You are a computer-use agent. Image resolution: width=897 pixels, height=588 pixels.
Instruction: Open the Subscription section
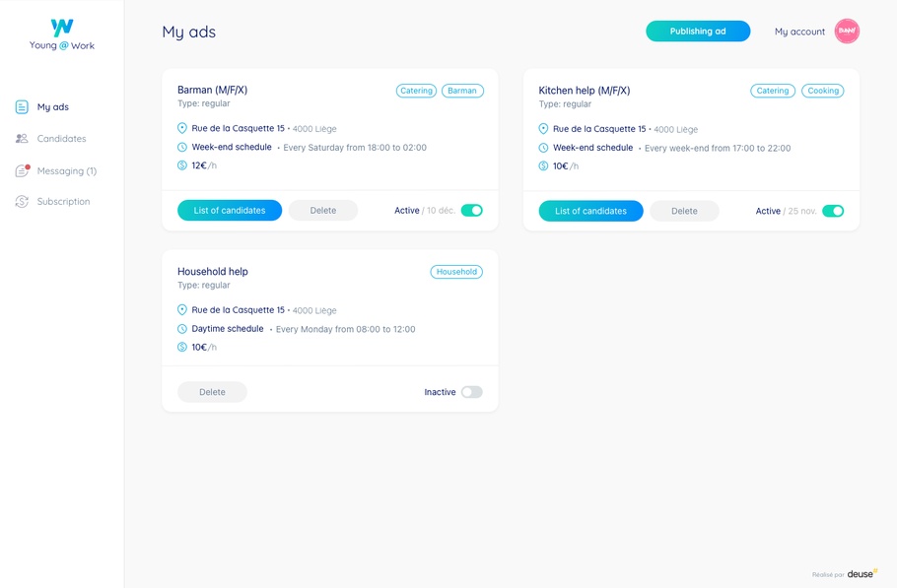(63, 202)
